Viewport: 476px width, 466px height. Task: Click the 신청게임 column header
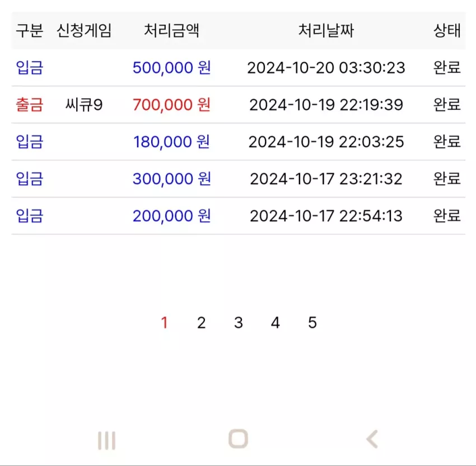click(84, 31)
